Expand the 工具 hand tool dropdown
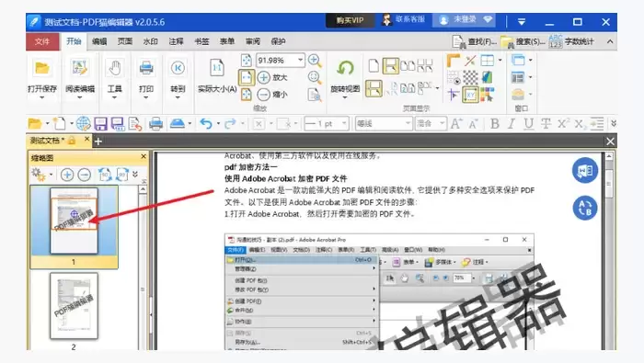The image size is (644, 363). click(115, 97)
